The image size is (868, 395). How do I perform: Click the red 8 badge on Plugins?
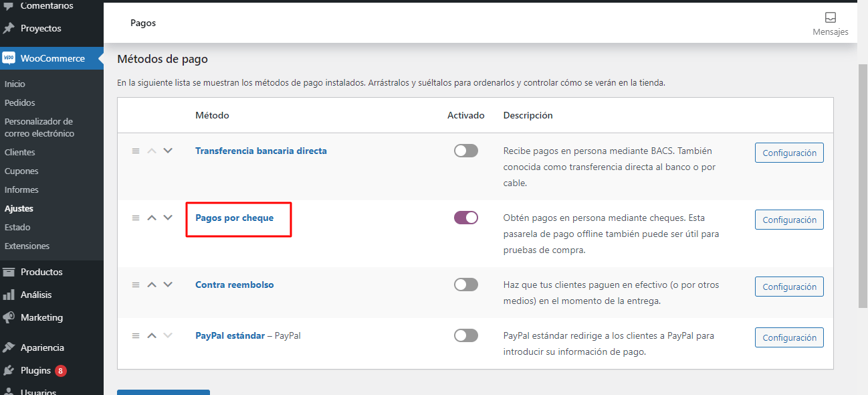point(61,370)
